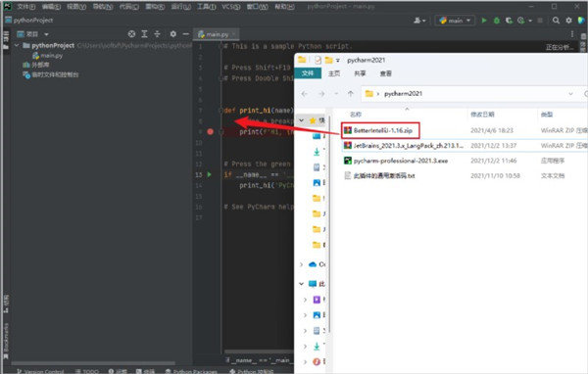Open the Python Console tool window button
This screenshot has width=588, height=374.
pyautogui.click(x=251, y=371)
